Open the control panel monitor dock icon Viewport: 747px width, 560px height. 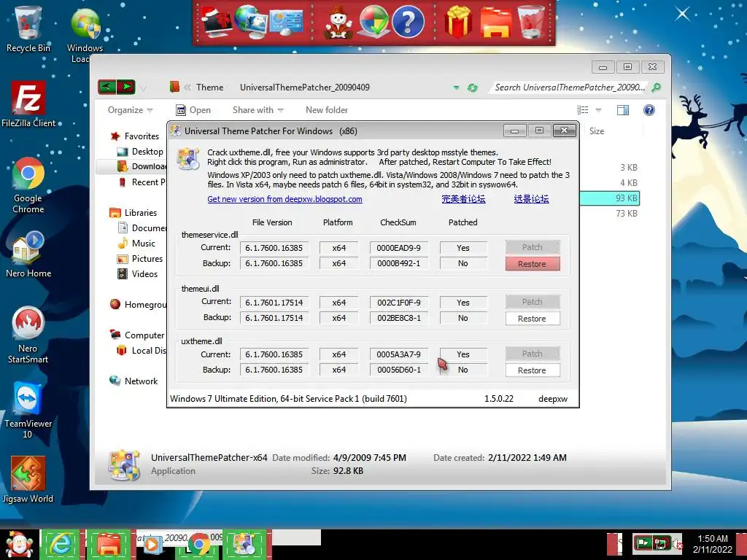click(286, 22)
